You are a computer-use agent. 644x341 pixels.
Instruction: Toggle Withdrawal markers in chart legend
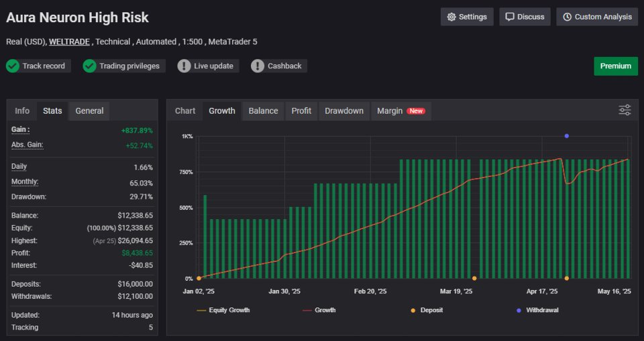(x=537, y=310)
